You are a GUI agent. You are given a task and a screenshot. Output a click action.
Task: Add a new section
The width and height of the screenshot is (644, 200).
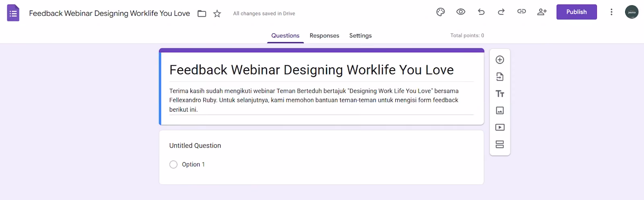500,144
